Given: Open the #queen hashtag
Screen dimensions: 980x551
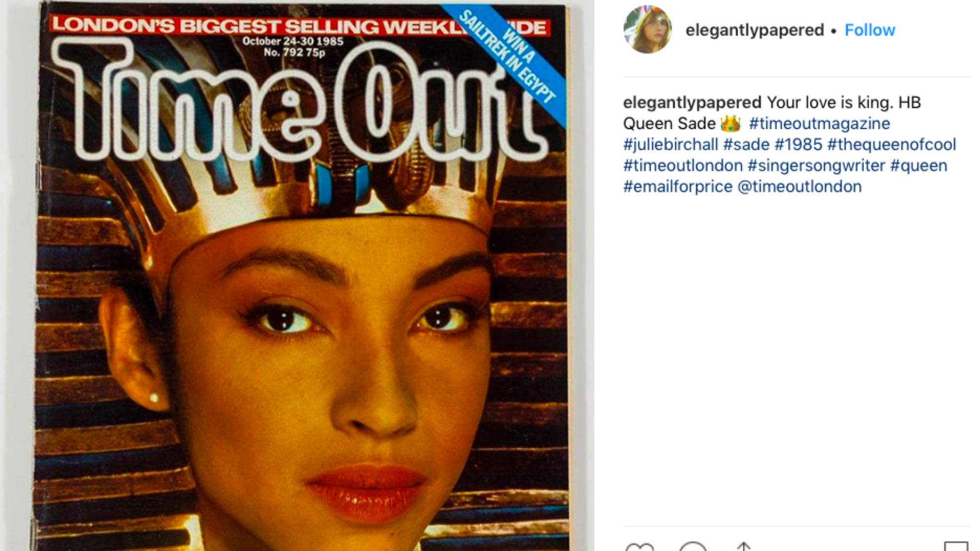Looking at the screenshot, I should (x=919, y=166).
